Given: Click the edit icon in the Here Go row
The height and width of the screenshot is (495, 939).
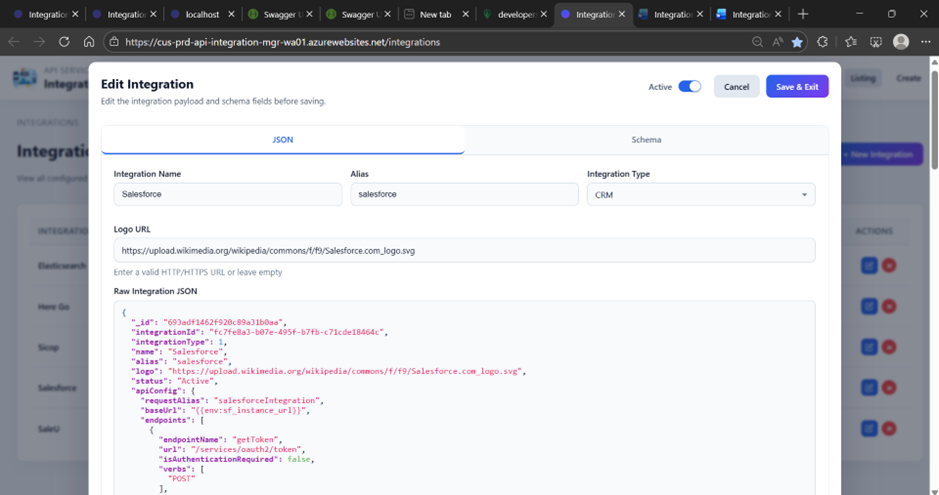Looking at the screenshot, I should [869, 306].
